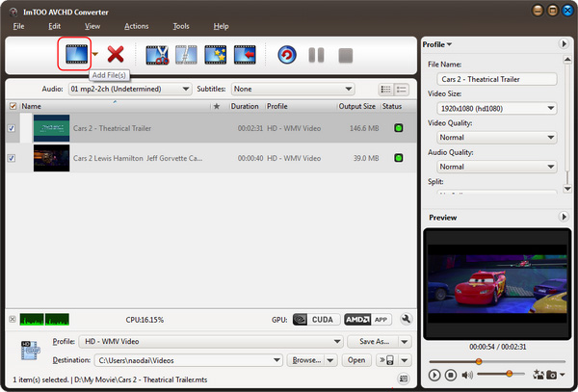Click the Output Size column header

tap(356, 106)
